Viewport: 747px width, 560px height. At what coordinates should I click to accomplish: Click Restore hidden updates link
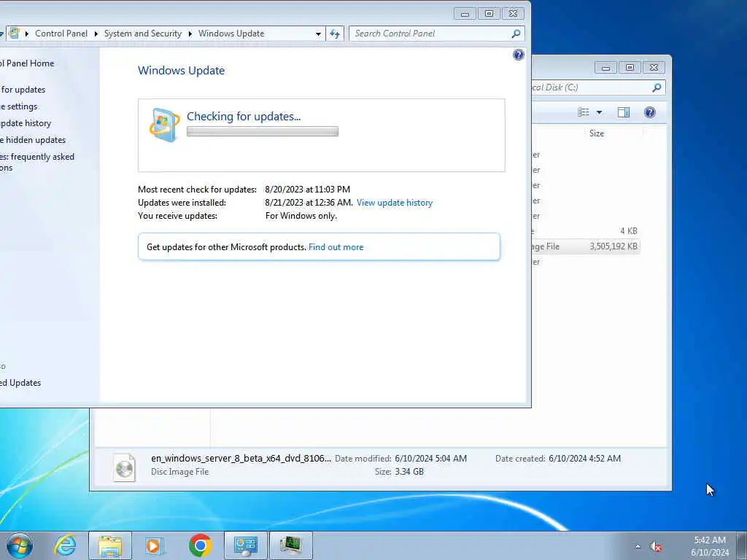click(33, 140)
